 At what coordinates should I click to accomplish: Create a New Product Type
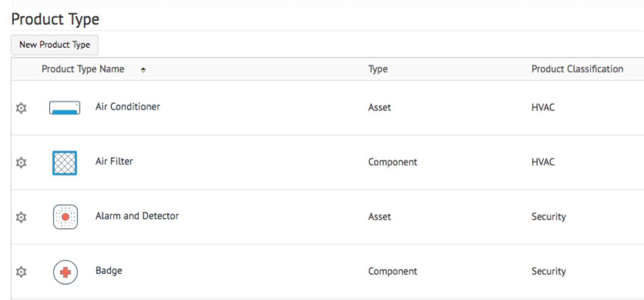click(x=55, y=45)
